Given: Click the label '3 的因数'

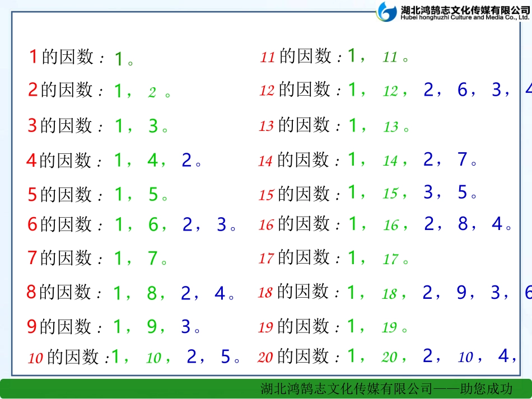Looking at the screenshot, I should tap(60, 125).
